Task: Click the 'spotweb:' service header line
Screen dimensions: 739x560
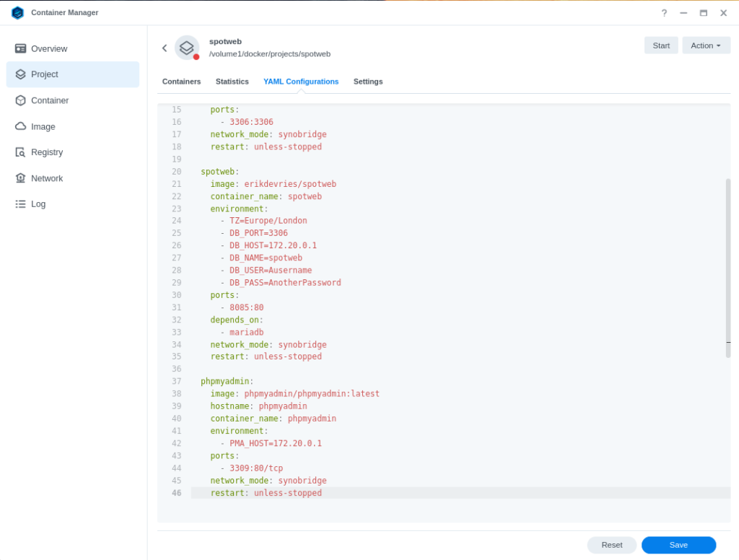Action: (x=220, y=172)
